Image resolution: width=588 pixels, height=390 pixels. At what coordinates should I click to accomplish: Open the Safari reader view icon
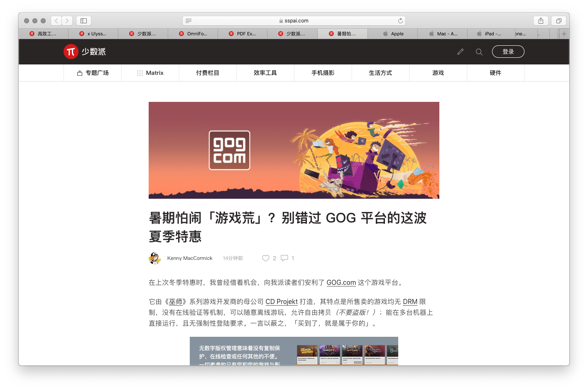pyautogui.click(x=189, y=21)
